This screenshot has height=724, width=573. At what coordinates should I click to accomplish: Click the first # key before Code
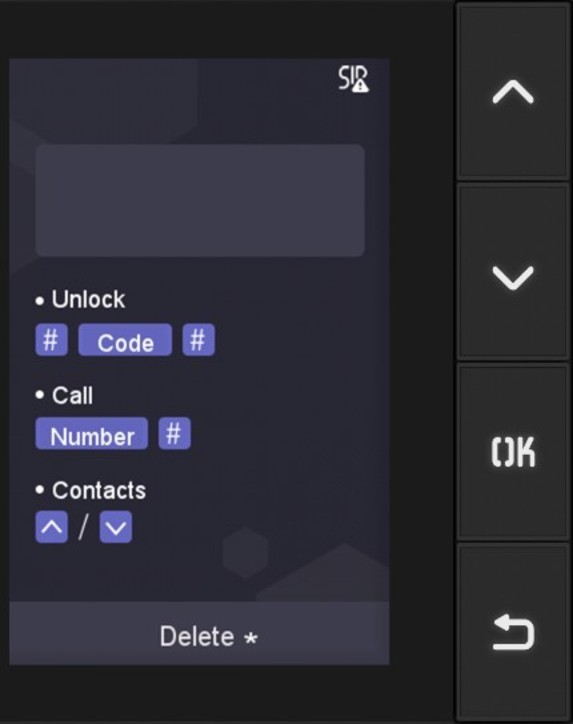point(51,340)
